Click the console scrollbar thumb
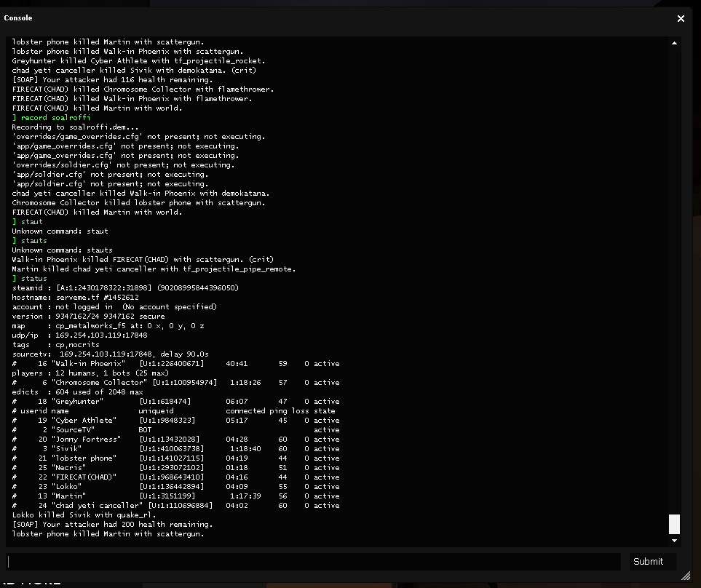 point(674,524)
